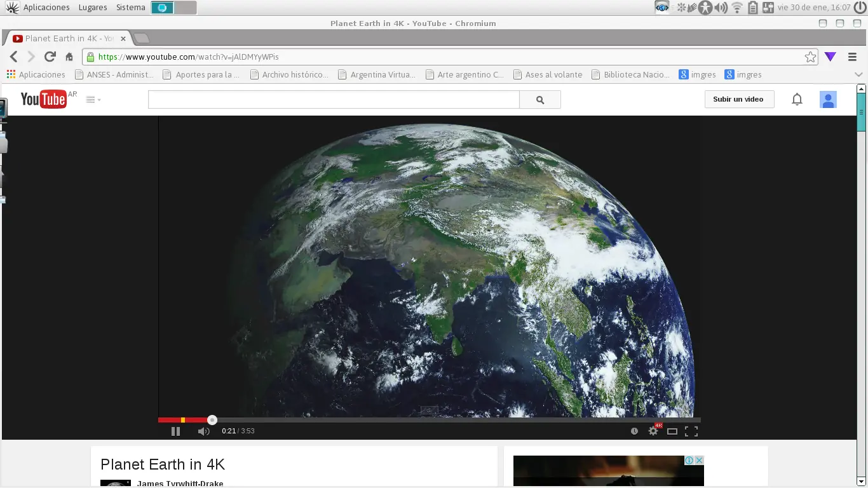This screenshot has height=488, width=868.
Task: Open YouTube notifications bell
Action: tap(797, 99)
